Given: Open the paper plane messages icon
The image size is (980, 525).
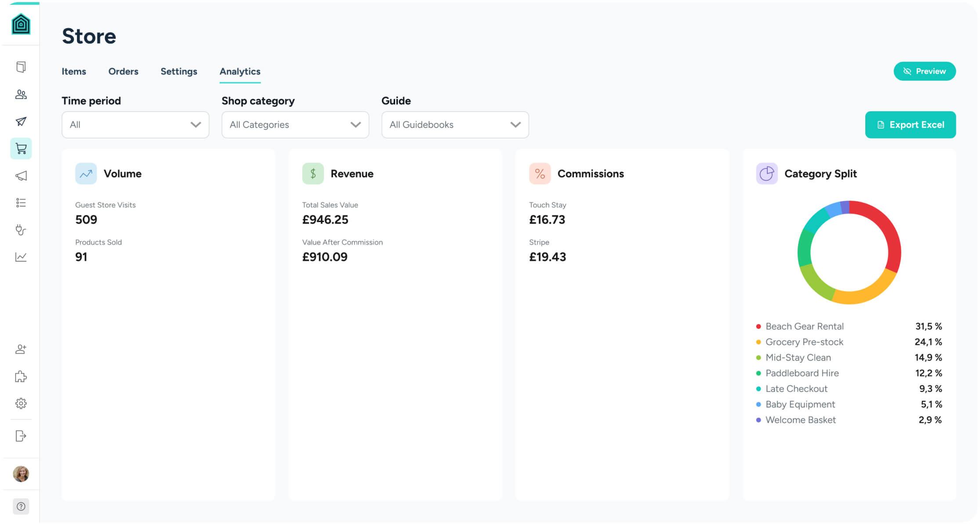Looking at the screenshot, I should [x=21, y=121].
